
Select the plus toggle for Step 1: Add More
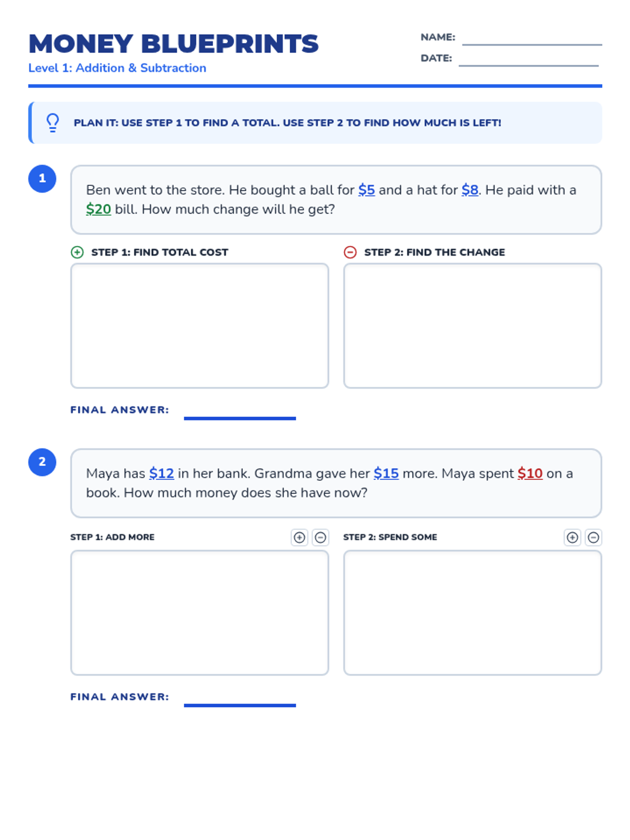pos(299,537)
